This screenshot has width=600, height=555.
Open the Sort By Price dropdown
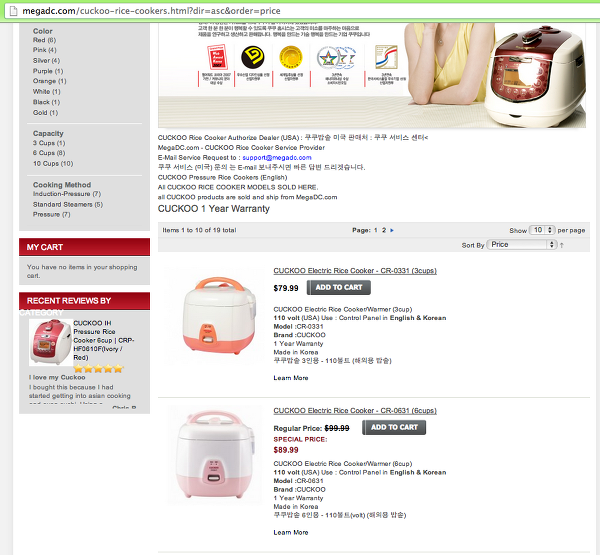pos(522,245)
